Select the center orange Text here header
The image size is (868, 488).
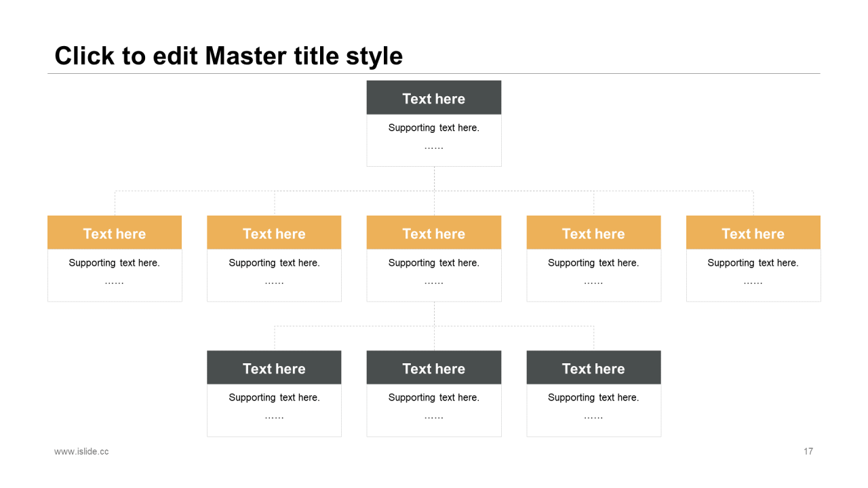point(434,233)
